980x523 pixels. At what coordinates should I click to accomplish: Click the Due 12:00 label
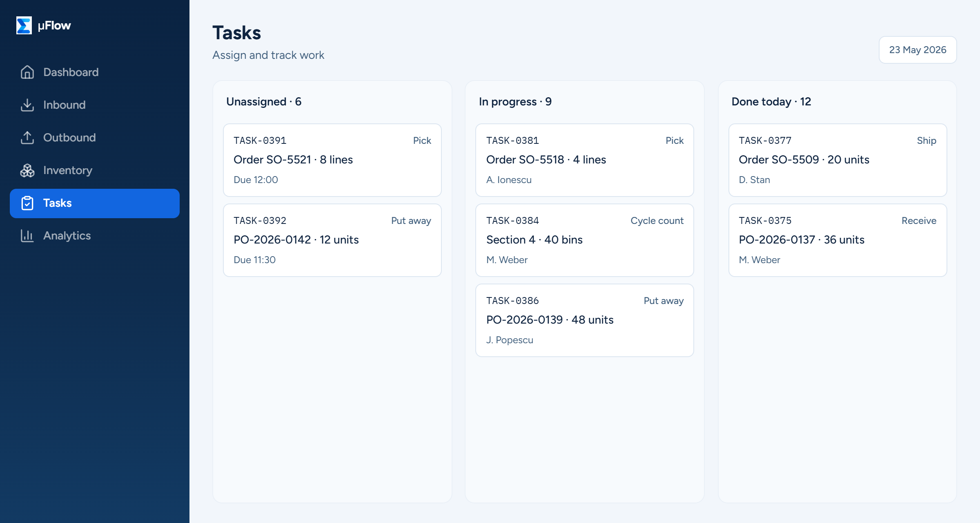tap(256, 180)
